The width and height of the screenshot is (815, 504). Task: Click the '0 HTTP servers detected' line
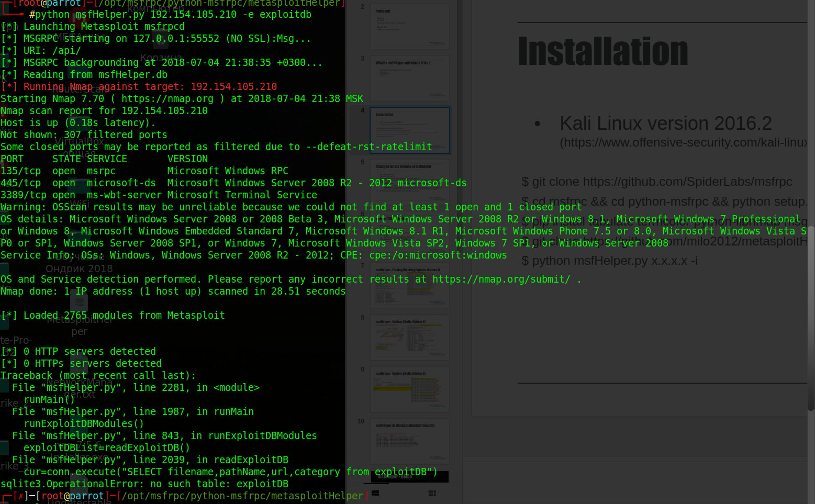click(x=78, y=352)
